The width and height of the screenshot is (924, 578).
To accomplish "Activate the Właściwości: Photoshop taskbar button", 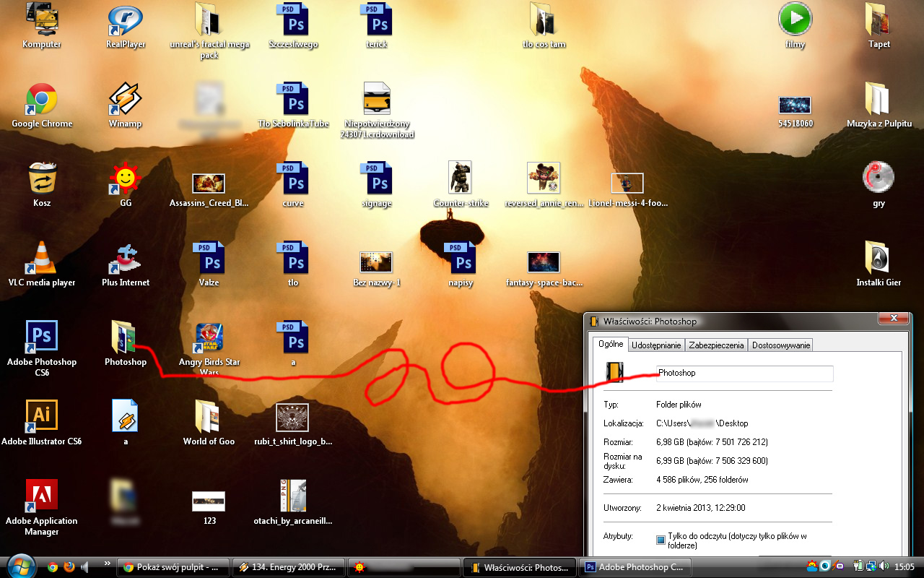I will [520, 567].
